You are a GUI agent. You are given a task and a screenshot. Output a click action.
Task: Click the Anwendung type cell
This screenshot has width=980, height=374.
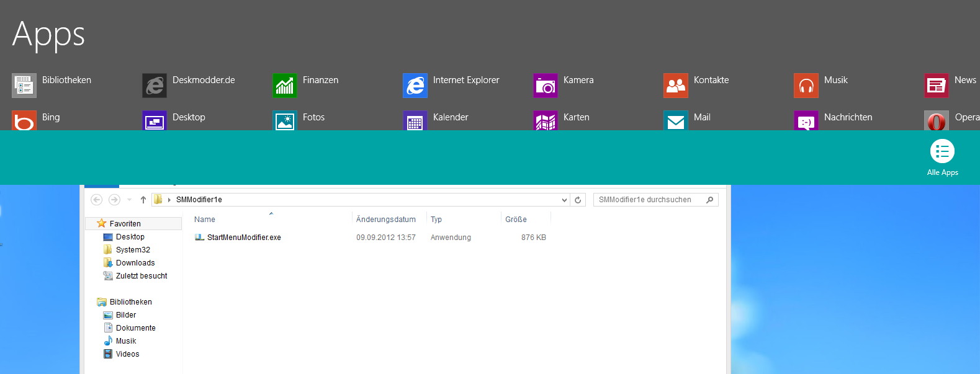click(x=451, y=238)
